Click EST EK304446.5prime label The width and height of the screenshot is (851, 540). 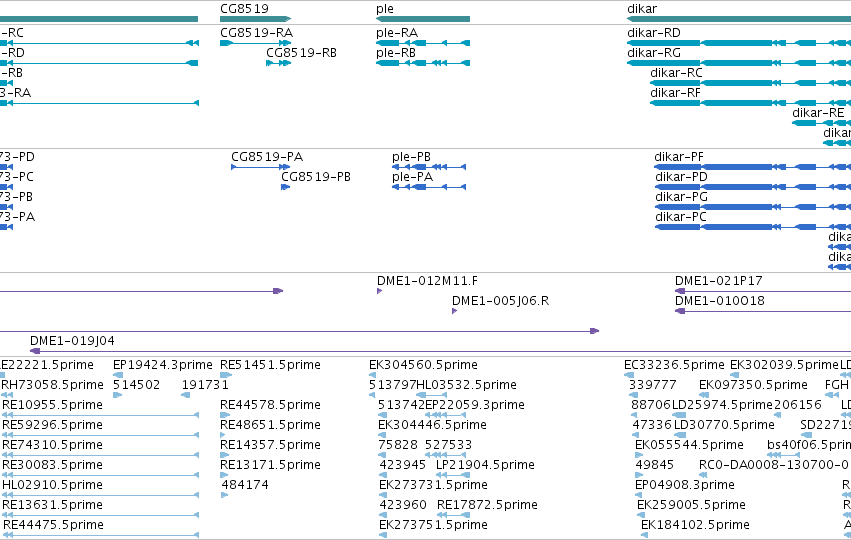tap(432, 425)
